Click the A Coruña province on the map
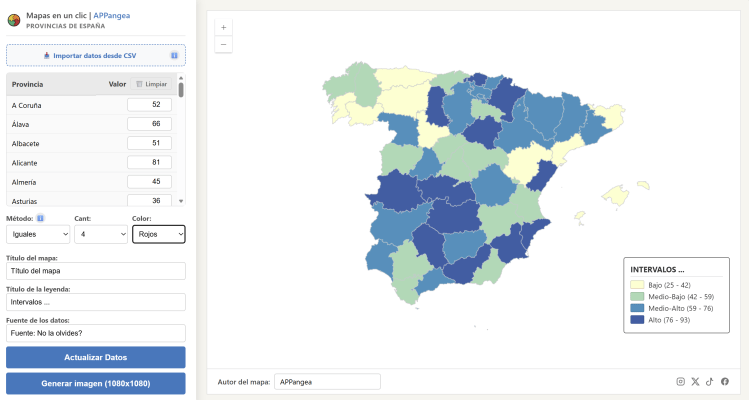Viewport: 749px width, 400px height. coord(340,85)
